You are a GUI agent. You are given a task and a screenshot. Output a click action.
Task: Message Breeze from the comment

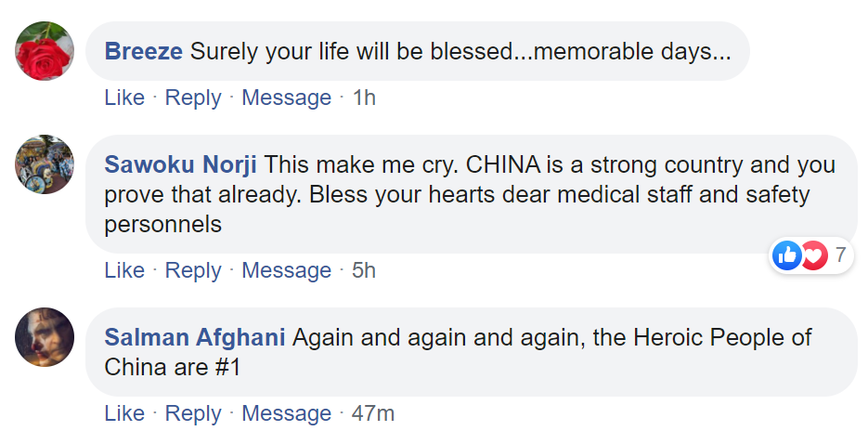click(286, 98)
